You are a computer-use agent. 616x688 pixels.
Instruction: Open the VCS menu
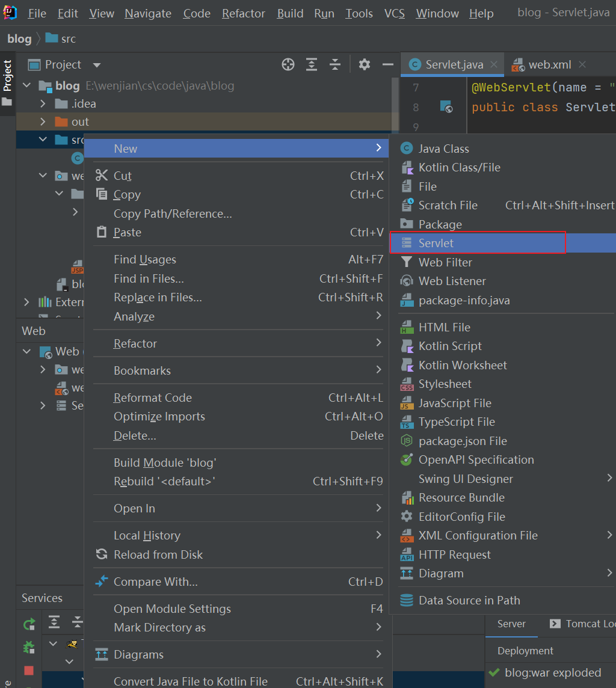coord(395,14)
